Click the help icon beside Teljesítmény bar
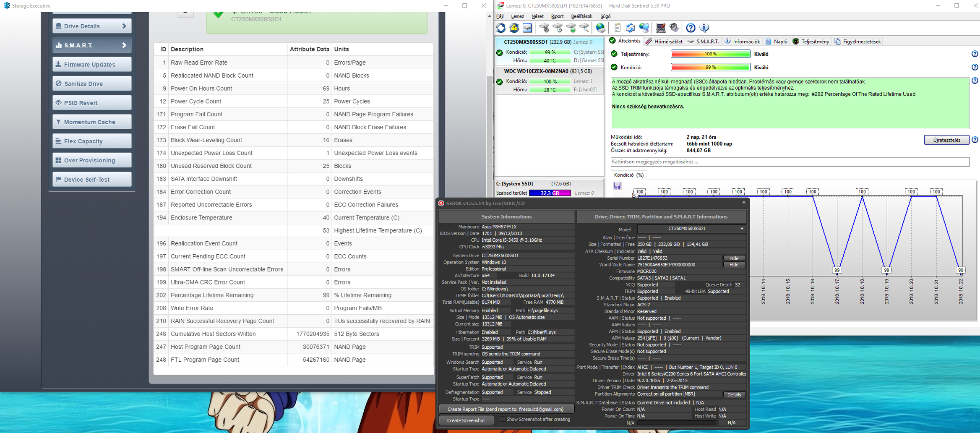Viewport: 980px width, 433px height. tap(975, 54)
